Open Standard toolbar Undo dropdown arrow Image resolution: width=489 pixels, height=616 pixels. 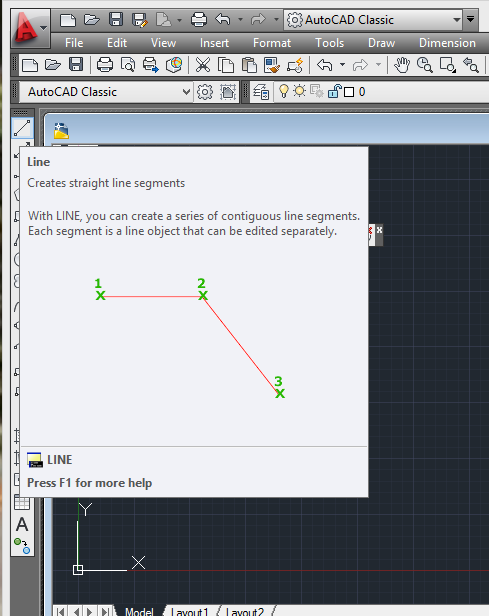point(342,65)
